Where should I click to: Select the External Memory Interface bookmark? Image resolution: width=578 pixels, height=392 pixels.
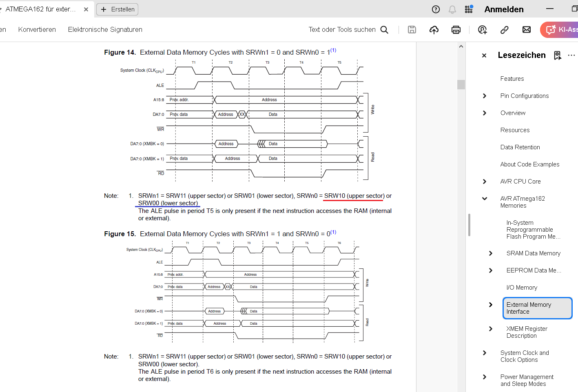pos(538,308)
